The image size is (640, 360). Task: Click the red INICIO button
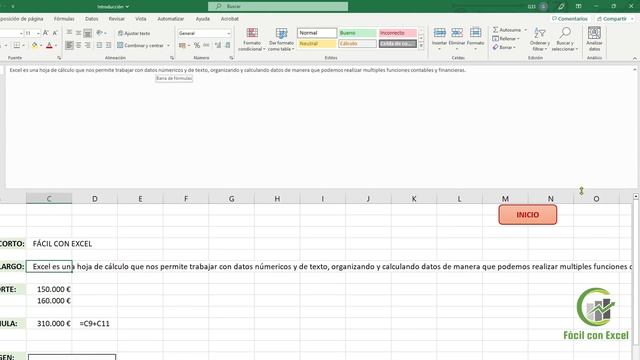(x=527, y=215)
